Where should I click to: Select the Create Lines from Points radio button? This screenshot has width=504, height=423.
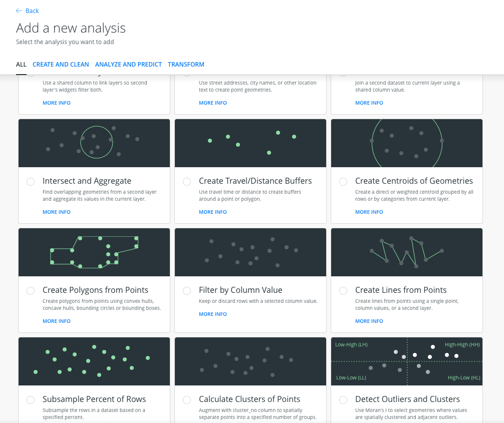click(343, 291)
